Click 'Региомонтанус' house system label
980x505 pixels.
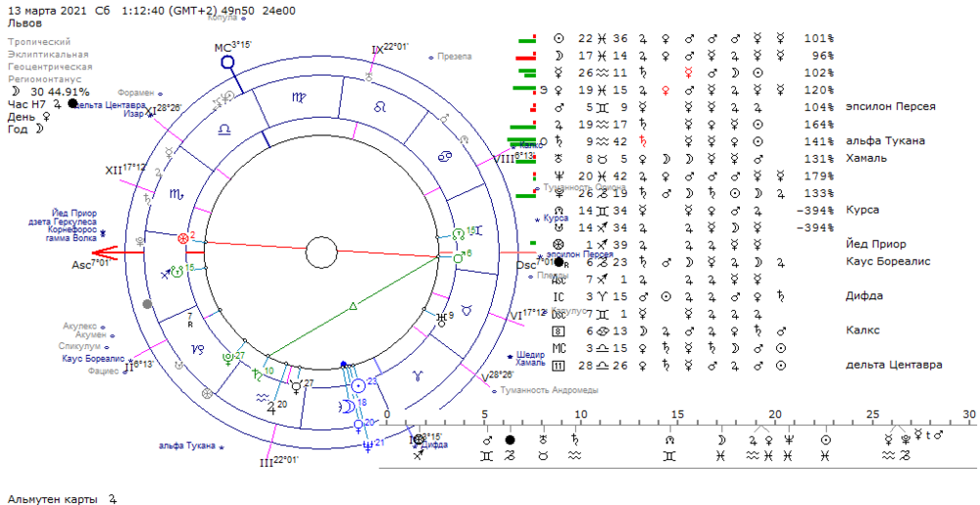45,79
